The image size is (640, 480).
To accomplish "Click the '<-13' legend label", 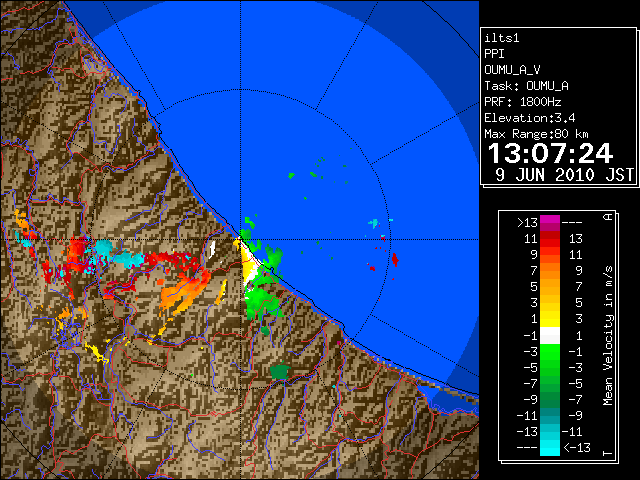I will [x=577, y=448].
